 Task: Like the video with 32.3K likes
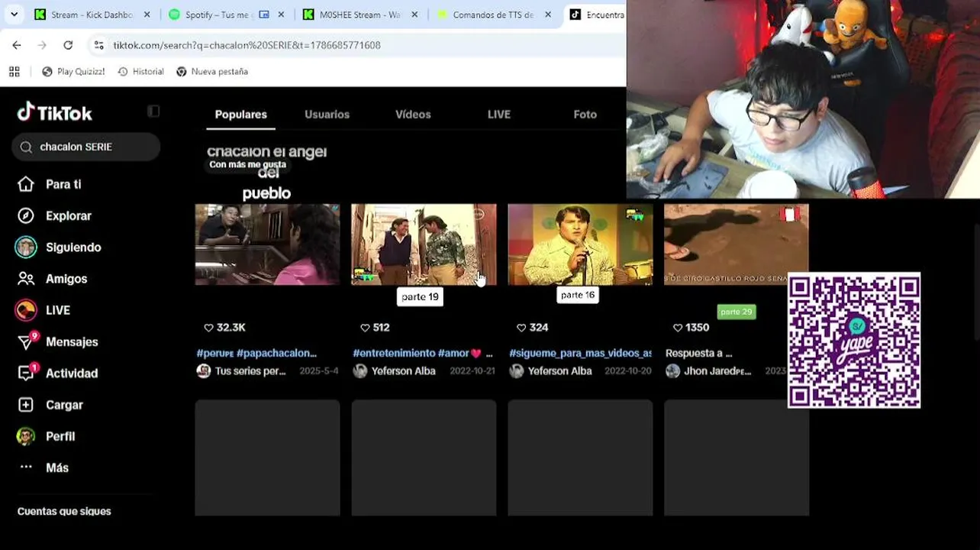pos(209,327)
